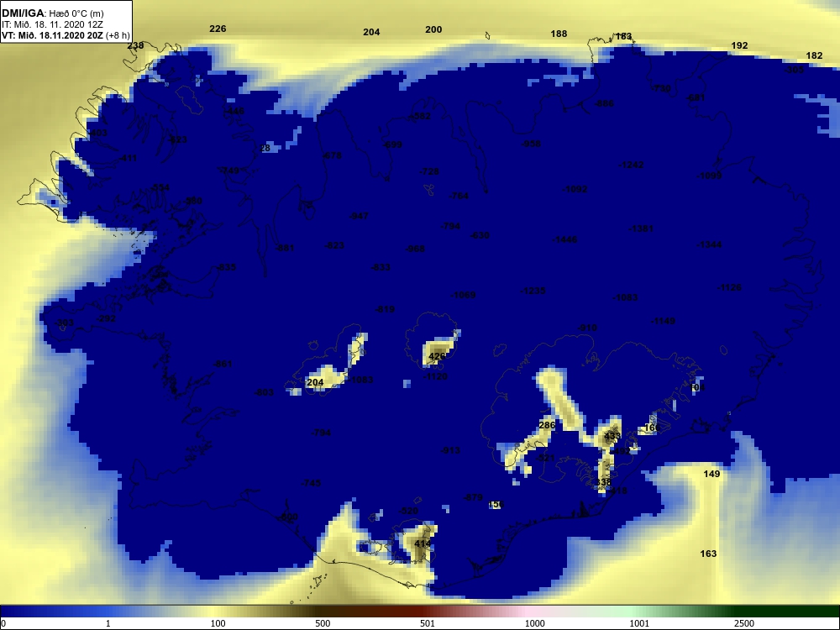Select the -910 map label

tap(587, 328)
